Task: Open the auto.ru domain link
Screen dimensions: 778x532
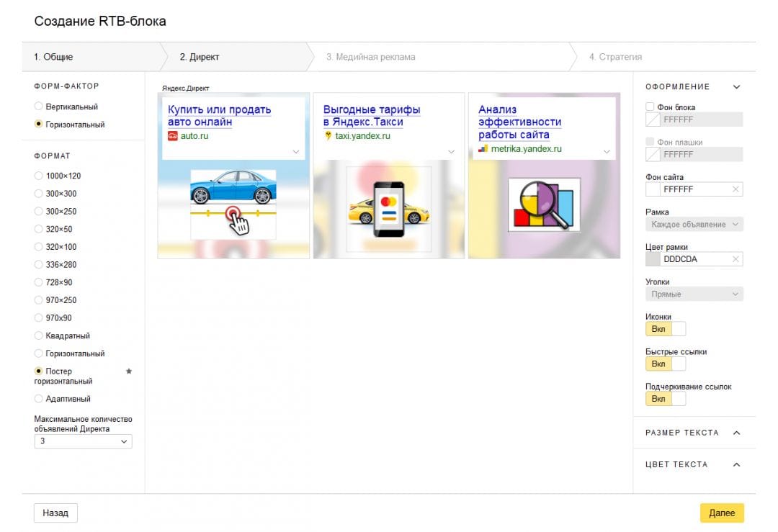Action: tap(194, 136)
